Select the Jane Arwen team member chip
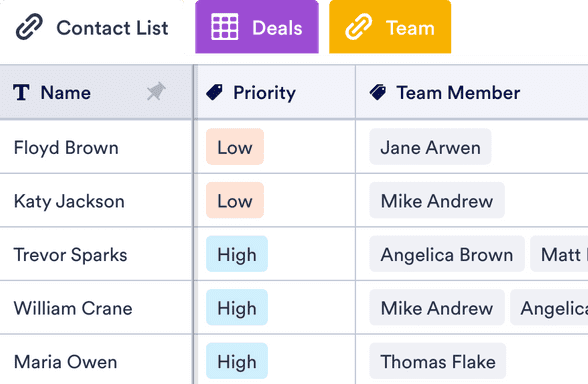The width and height of the screenshot is (588, 384). (x=430, y=147)
